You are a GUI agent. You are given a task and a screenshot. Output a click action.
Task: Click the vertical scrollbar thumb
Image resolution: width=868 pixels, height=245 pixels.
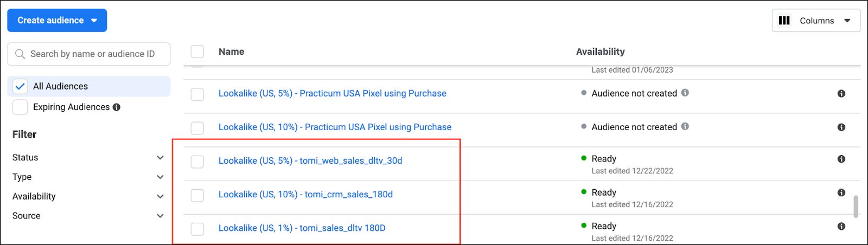(856, 207)
